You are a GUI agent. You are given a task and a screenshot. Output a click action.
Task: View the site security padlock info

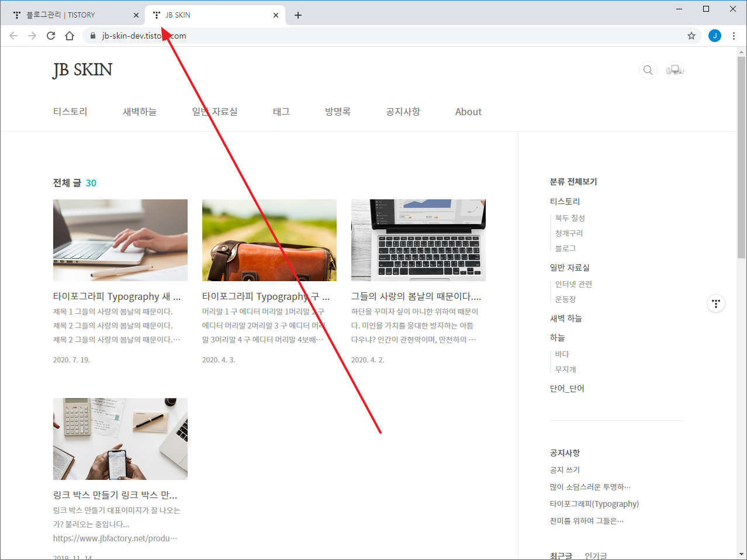92,36
